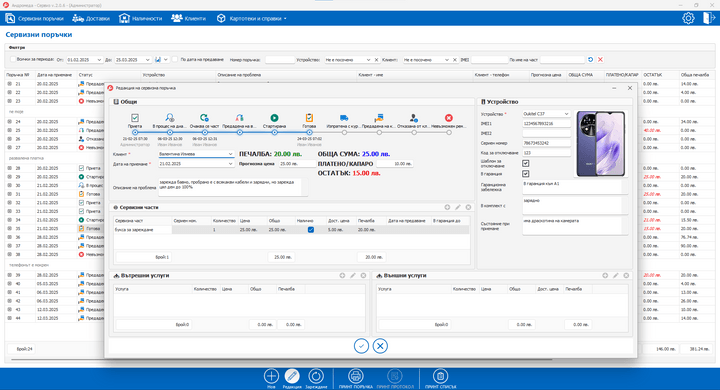Open the 'До' end date dropdown
720x390 pixels.
[147, 60]
